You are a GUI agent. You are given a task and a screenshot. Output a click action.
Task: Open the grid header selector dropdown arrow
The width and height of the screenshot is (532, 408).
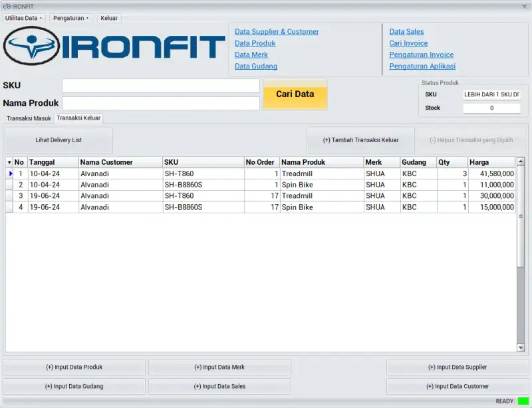[9, 162]
